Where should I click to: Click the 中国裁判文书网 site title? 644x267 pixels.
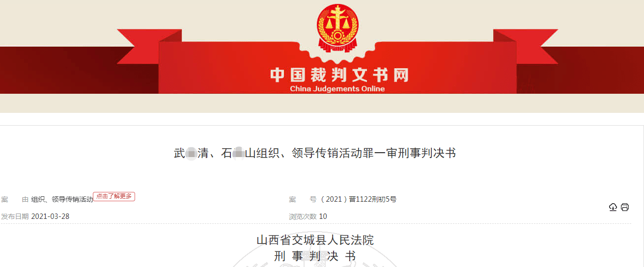click(x=339, y=75)
